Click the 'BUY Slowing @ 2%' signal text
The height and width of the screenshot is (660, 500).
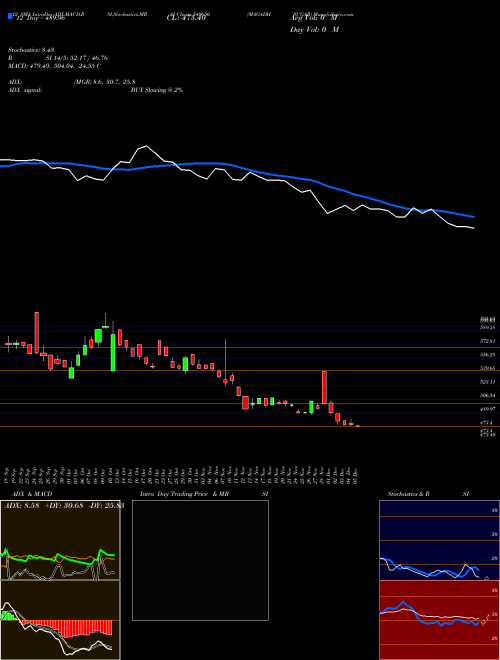tap(157, 90)
